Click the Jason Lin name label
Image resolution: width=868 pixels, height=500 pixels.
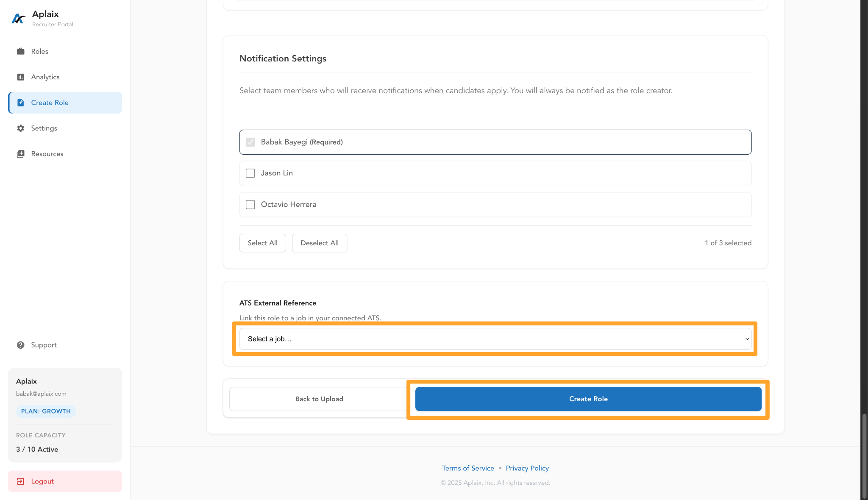(x=277, y=173)
